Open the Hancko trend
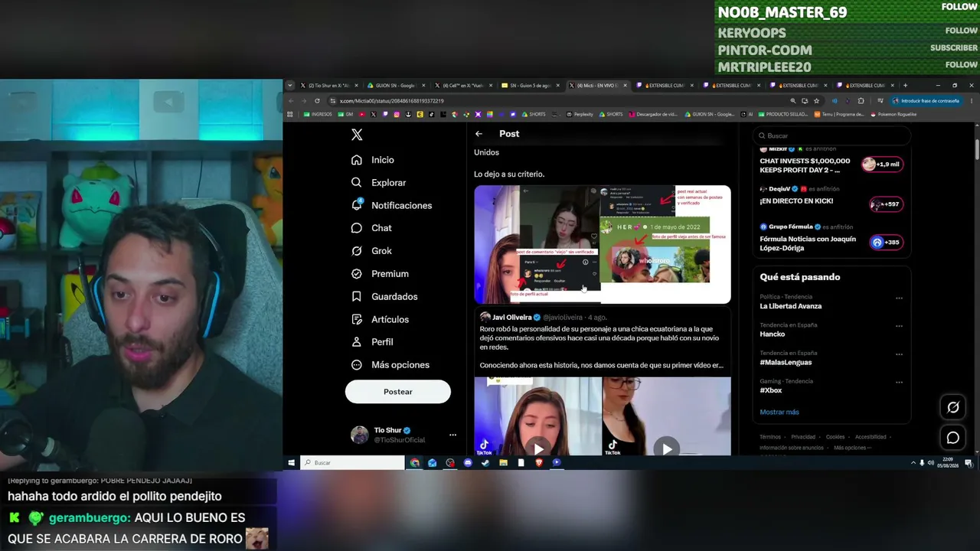The width and height of the screenshot is (980, 551). [x=773, y=334]
